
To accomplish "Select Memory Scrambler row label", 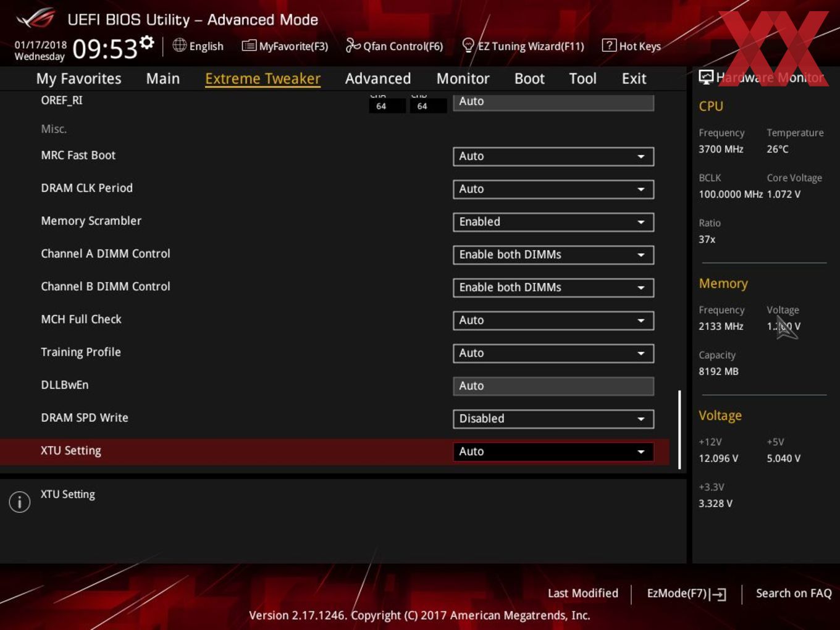I will 91,220.
